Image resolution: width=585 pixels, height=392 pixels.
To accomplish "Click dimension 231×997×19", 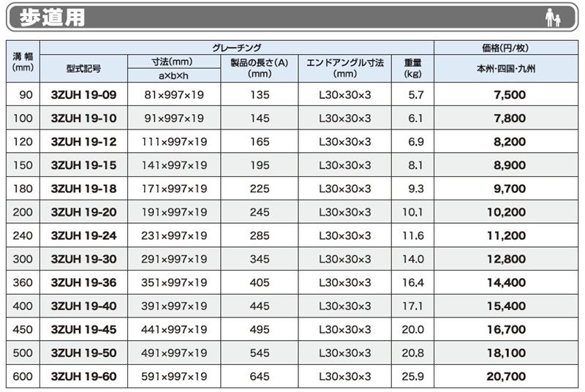I will click(x=174, y=235).
